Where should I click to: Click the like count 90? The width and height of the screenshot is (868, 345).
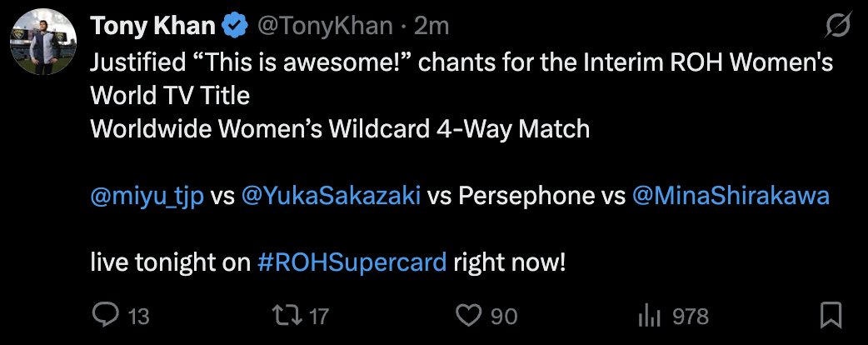(504, 317)
